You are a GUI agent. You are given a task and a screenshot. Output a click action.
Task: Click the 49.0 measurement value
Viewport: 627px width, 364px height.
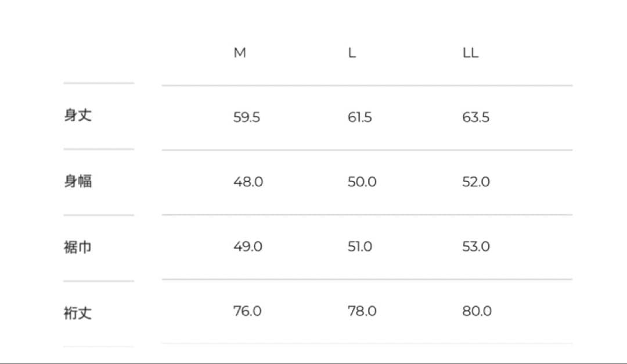248,247
